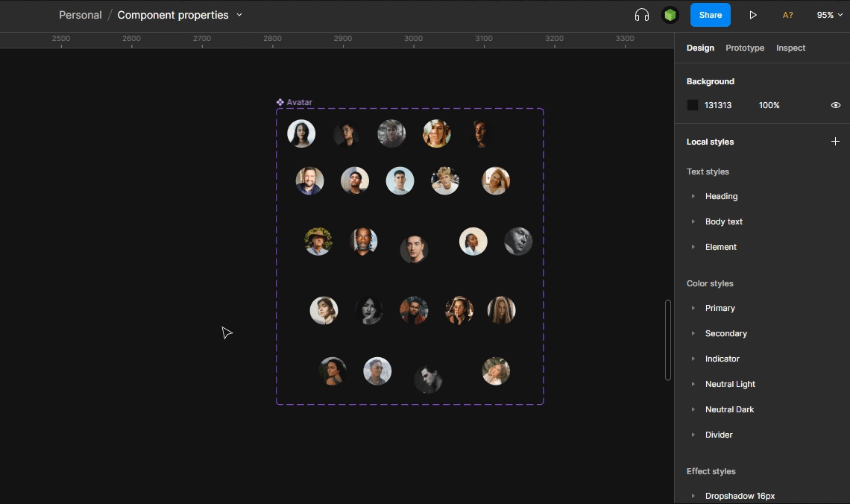The image size is (850, 504).
Task: Edit the background hex value 131313
Action: pos(718,105)
